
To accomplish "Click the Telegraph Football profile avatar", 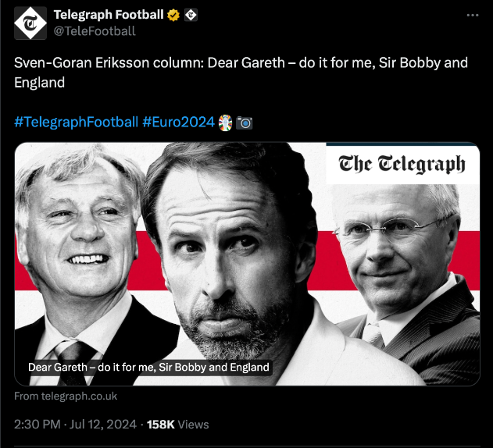I will pos(30,23).
